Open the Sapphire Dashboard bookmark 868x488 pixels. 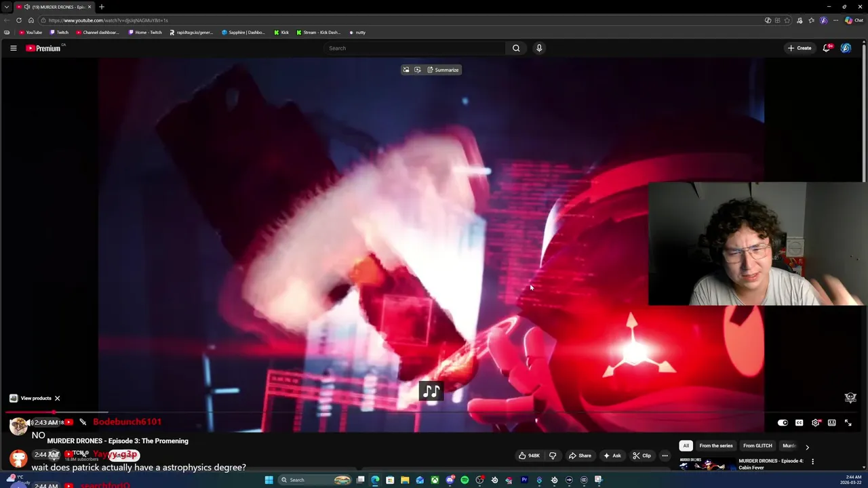click(x=243, y=33)
